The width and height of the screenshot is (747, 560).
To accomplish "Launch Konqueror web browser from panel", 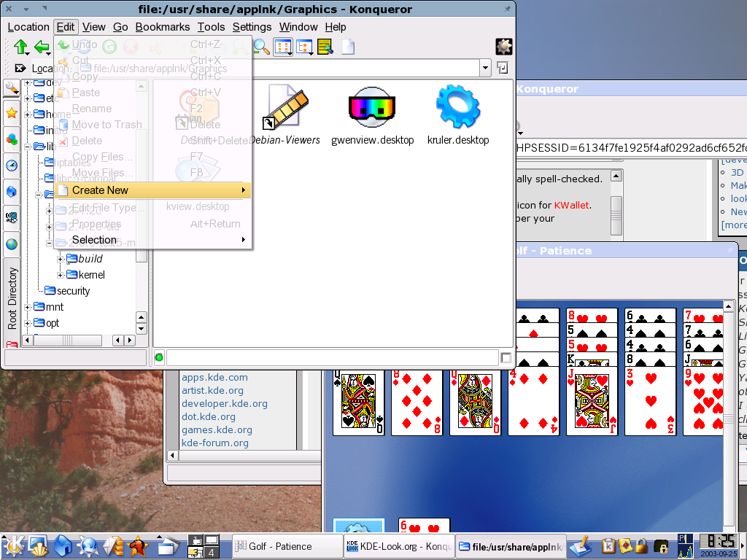I will click(x=88, y=545).
